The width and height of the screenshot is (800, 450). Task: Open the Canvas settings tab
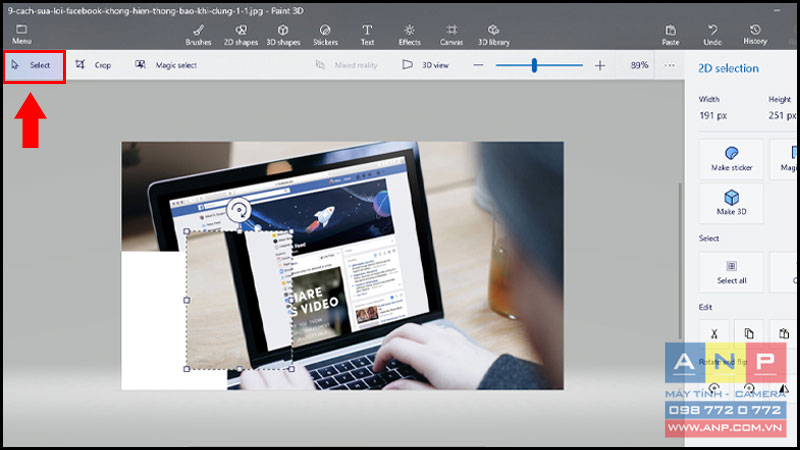click(452, 35)
